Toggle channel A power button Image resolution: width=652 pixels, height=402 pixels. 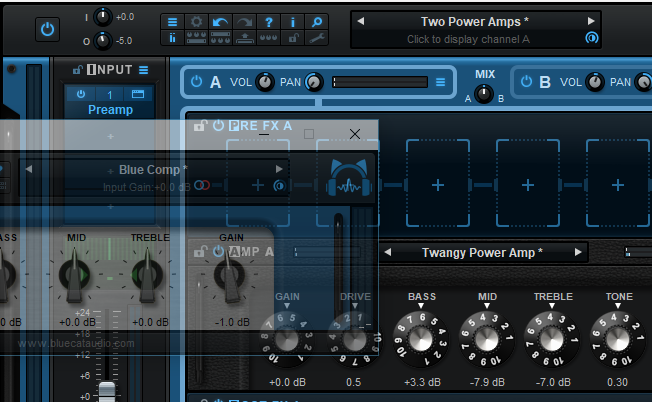196,81
